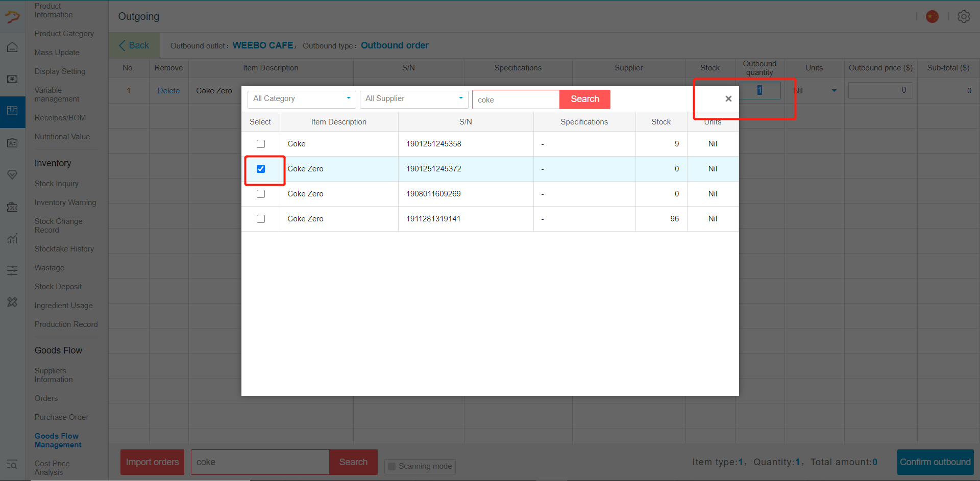Open the All Category dropdown
Viewport: 980px width, 481px height.
302,99
